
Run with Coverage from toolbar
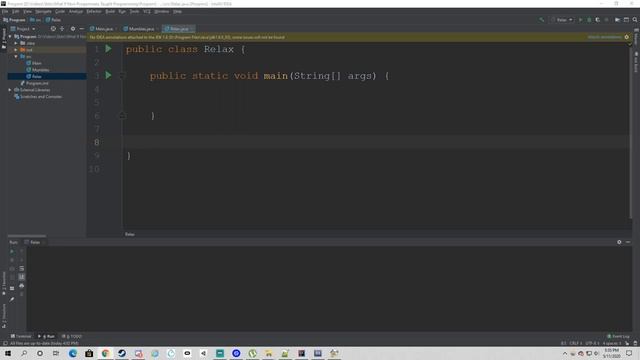click(598, 20)
